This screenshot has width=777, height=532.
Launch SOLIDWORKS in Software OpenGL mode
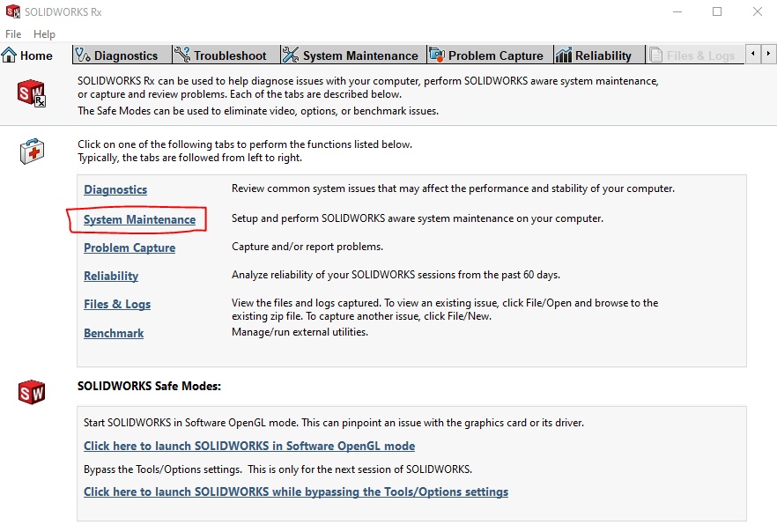[x=249, y=446]
